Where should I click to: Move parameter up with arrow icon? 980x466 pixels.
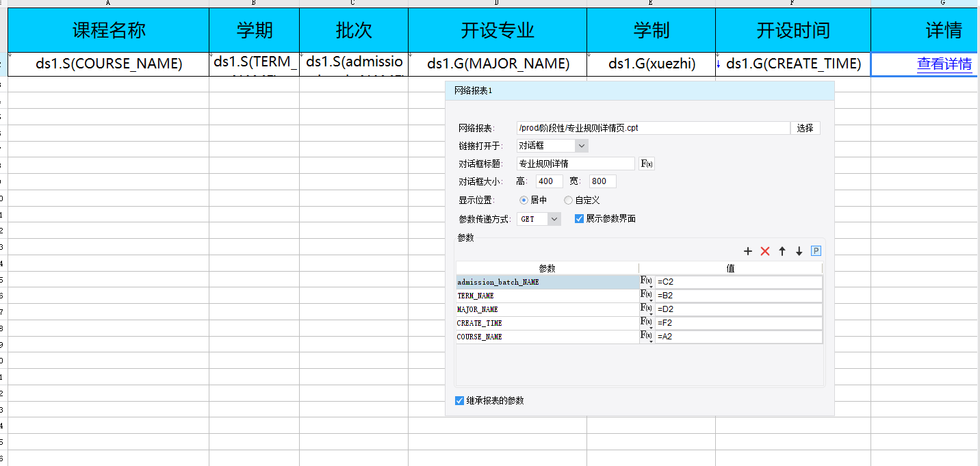coord(782,251)
